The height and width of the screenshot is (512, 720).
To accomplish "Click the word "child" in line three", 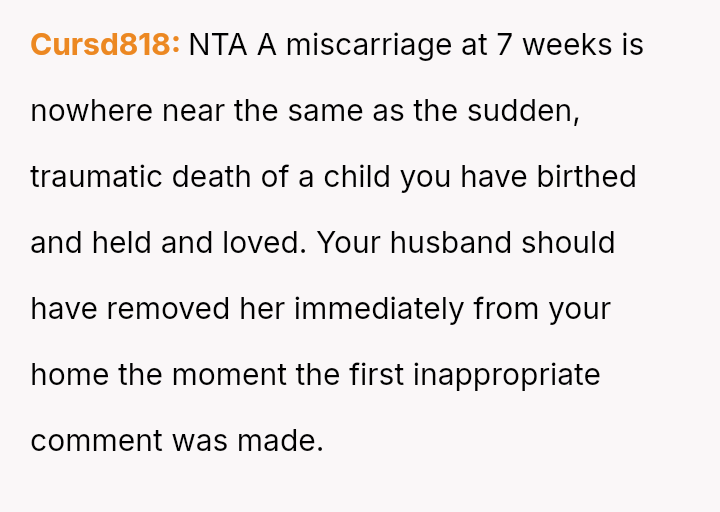I will pyautogui.click(x=357, y=177).
